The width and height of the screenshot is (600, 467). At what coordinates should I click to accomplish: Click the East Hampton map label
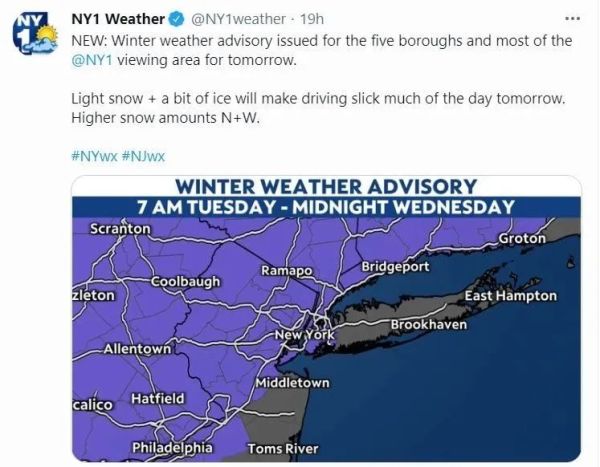[x=510, y=296]
